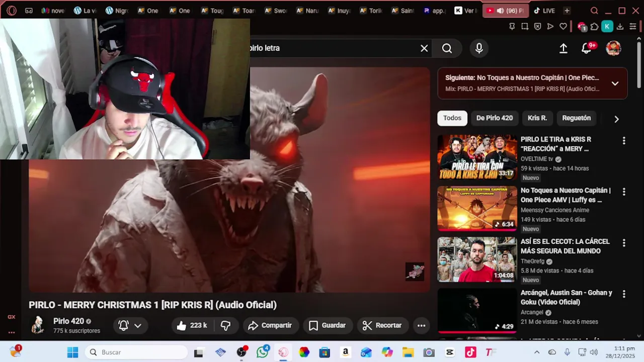
Task: Select the De Pirlo 420 chip
Action: point(495,118)
